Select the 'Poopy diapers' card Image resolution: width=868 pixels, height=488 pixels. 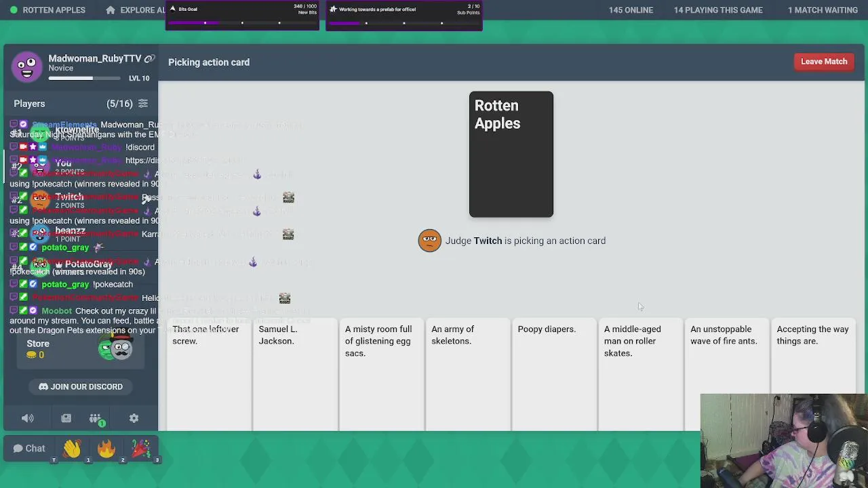pyautogui.click(x=555, y=375)
